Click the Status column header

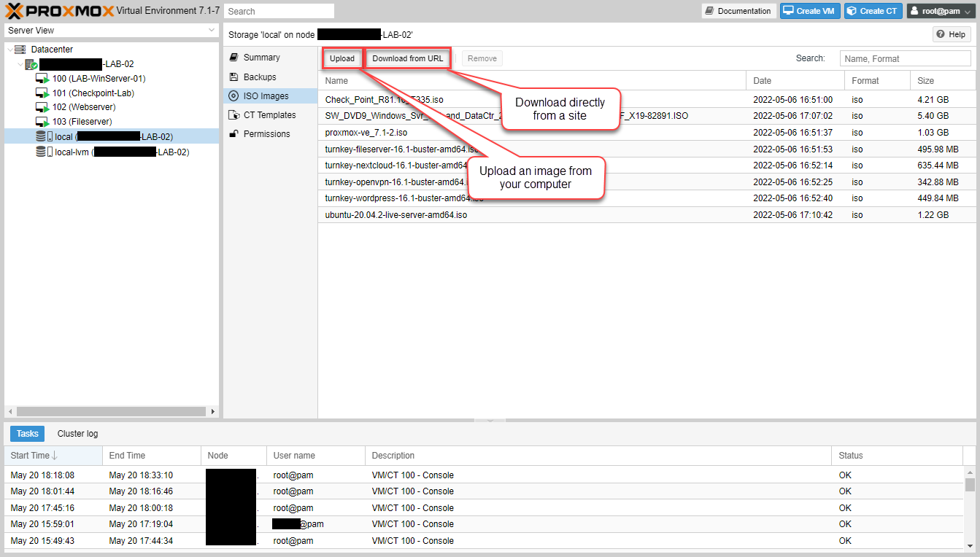click(898, 456)
